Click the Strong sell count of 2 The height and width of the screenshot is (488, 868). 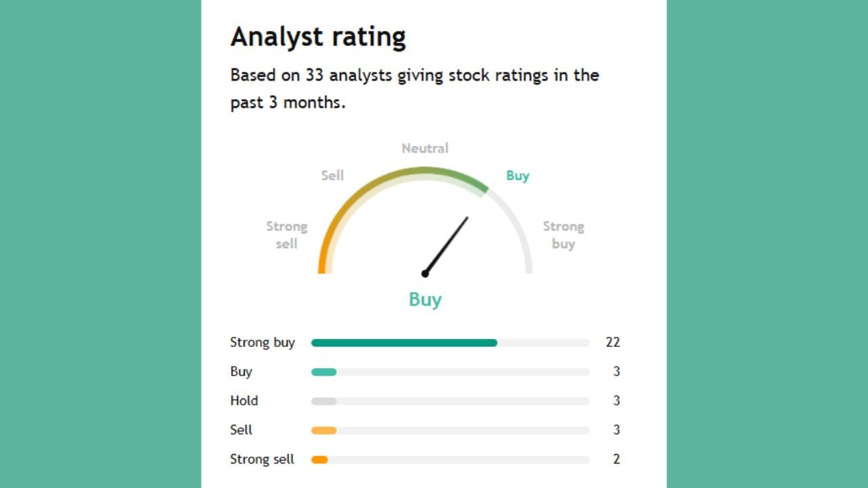616,459
